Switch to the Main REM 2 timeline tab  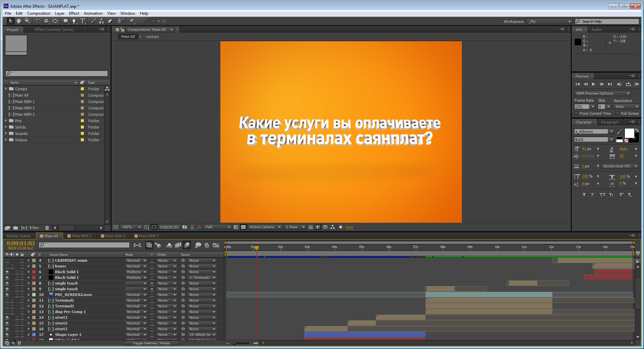point(115,236)
